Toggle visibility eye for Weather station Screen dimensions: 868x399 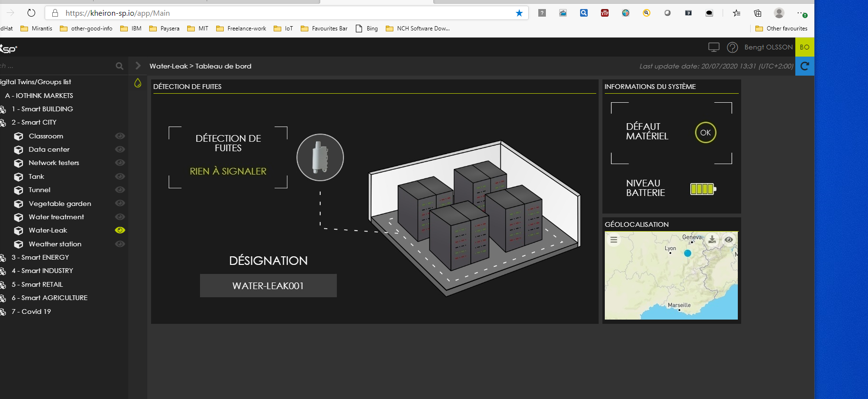pyautogui.click(x=120, y=244)
